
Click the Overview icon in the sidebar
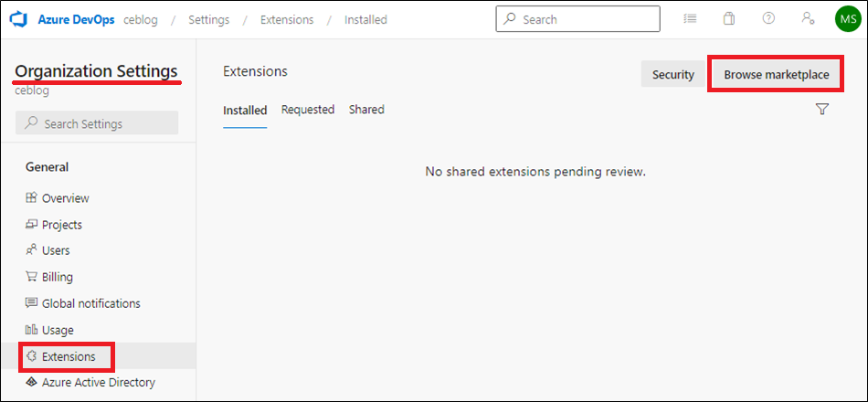pyautogui.click(x=32, y=197)
